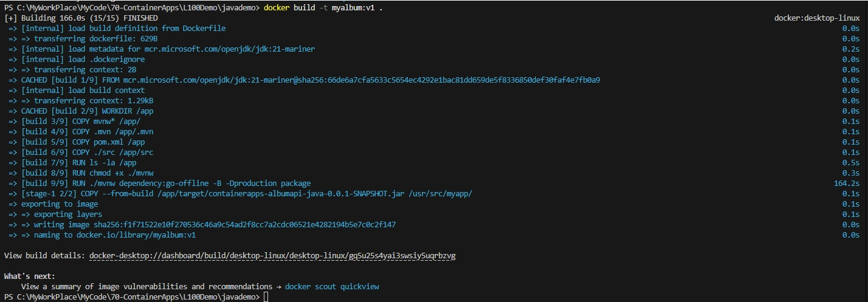The width and height of the screenshot is (868, 302).
Task: Click the 'docker:desktop-linux' label
Action: coord(816,18)
